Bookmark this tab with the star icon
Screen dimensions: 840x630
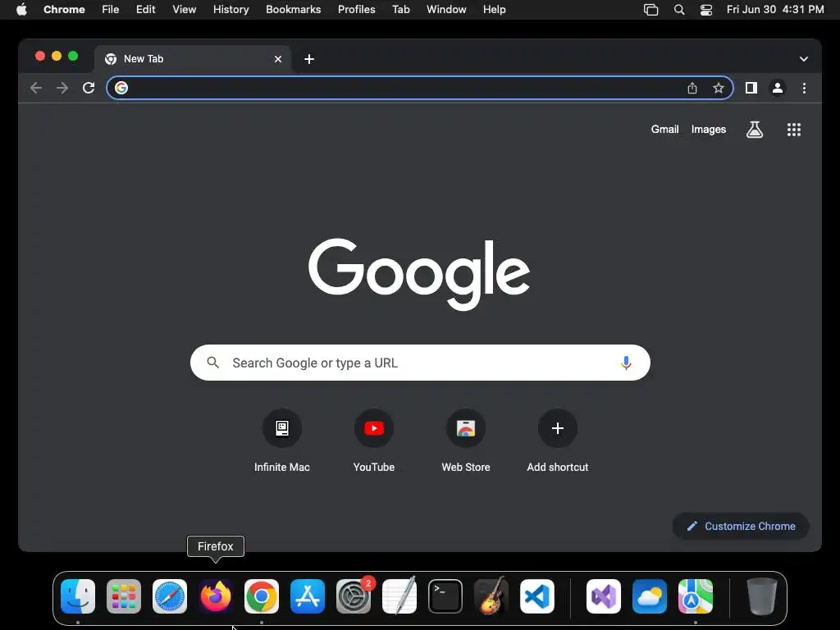(x=719, y=88)
